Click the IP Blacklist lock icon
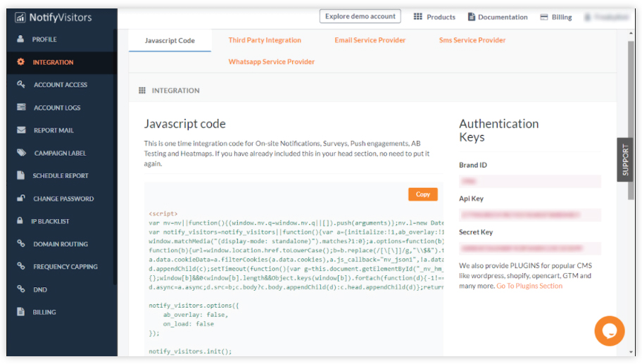This screenshot has height=364, width=642. click(x=20, y=220)
